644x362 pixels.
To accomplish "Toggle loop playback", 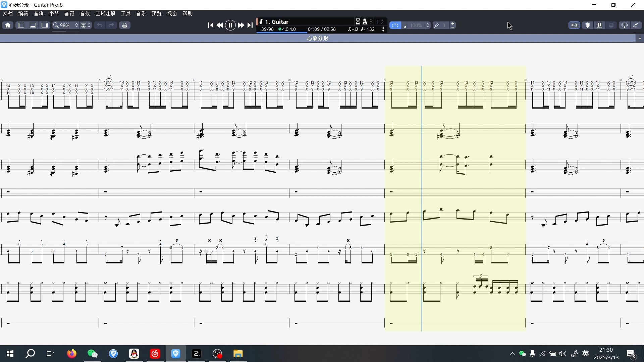I will pos(395,25).
